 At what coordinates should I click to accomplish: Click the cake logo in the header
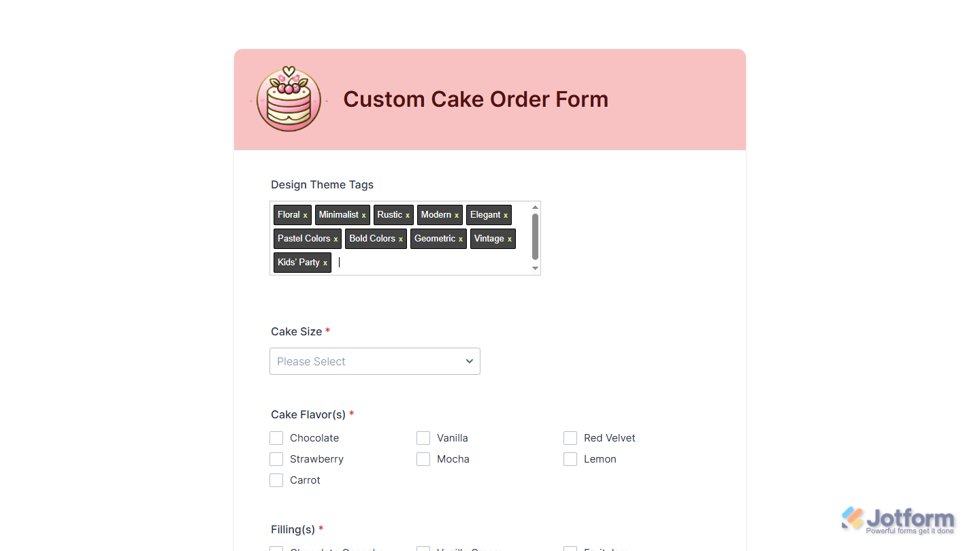click(289, 99)
